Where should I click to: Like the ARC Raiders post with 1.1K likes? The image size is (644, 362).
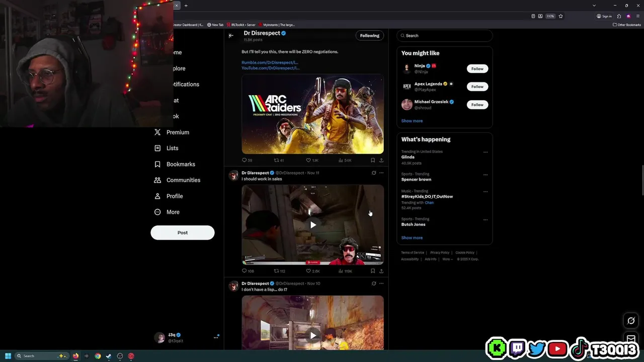click(x=312, y=160)
